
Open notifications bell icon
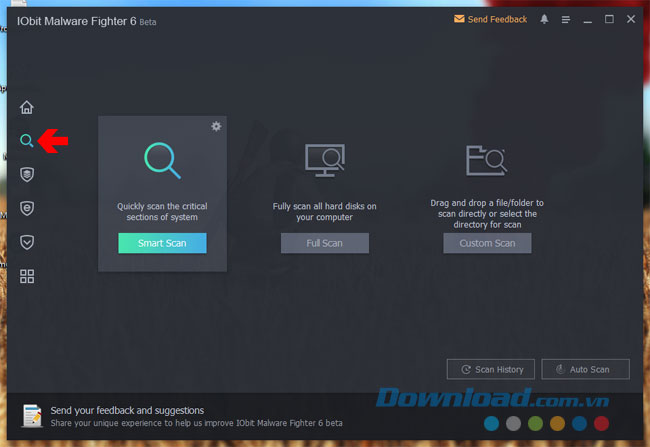[544, 19]
